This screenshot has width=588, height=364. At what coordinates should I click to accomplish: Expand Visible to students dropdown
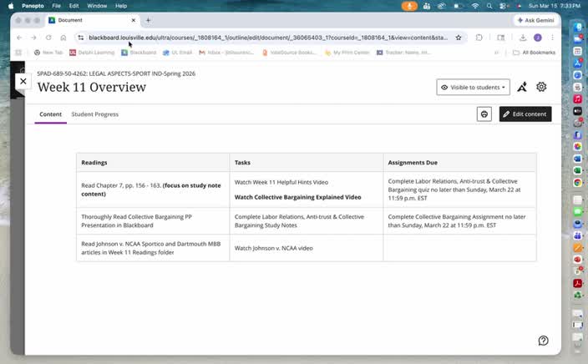(473, 87)
